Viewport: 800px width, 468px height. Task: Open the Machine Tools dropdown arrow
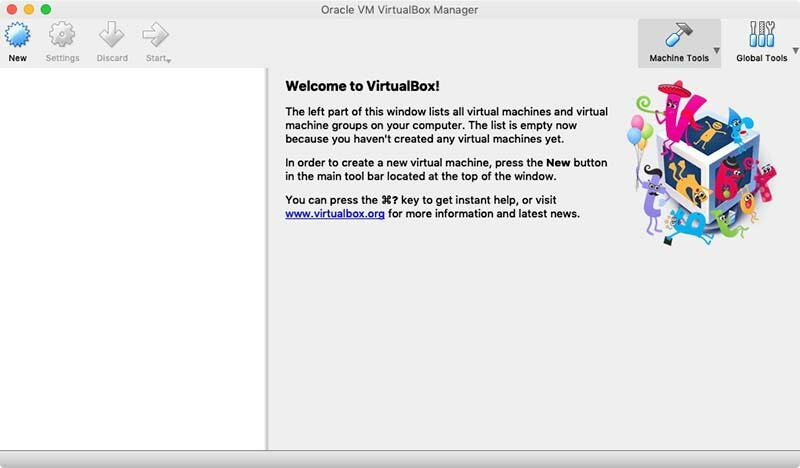(x=716, y=50)
